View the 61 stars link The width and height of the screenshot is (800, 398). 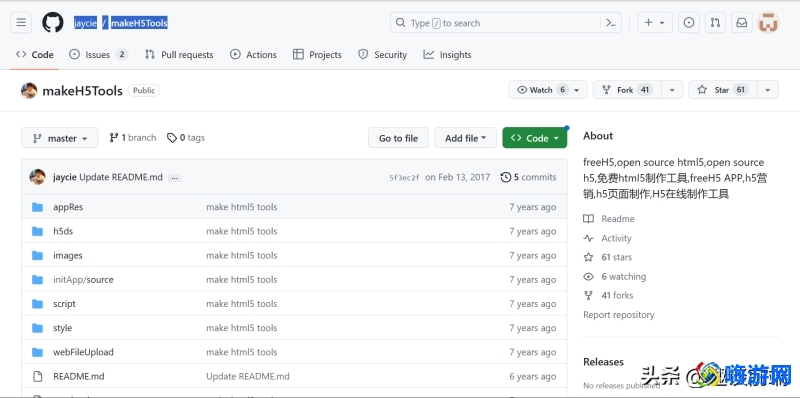tap(607, 257)
